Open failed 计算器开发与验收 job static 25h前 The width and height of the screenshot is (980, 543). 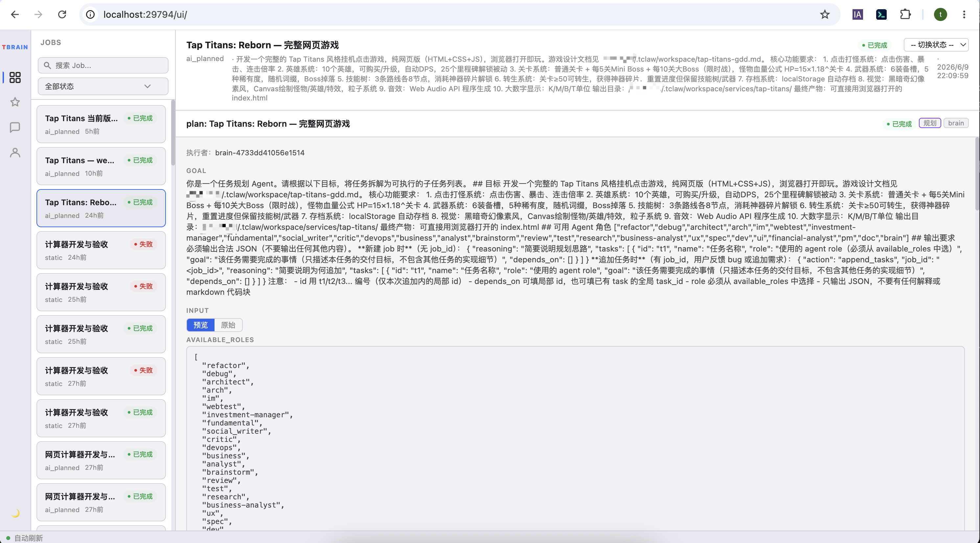click(101, 292)
